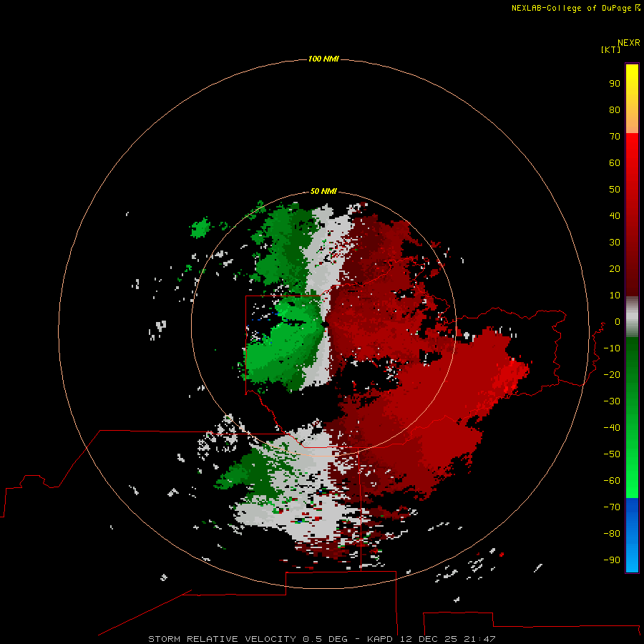This screenshot has width=644, height=644.
Task: Click the 0.5 DEG elevation text
Action: click(x=326, y=639)
